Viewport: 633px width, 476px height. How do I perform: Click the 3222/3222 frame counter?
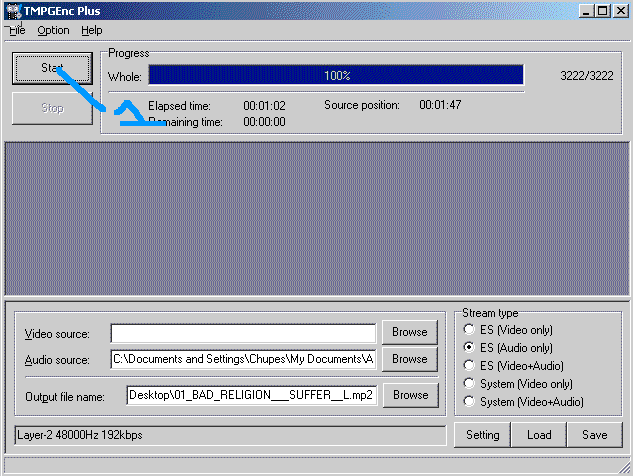pos(587,76)
